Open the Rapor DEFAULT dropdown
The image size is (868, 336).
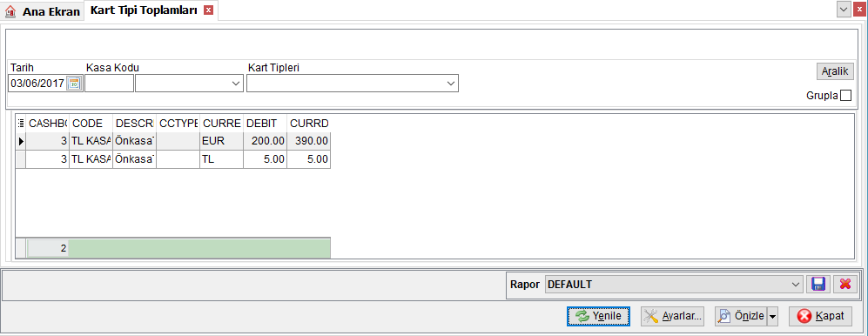796,285
